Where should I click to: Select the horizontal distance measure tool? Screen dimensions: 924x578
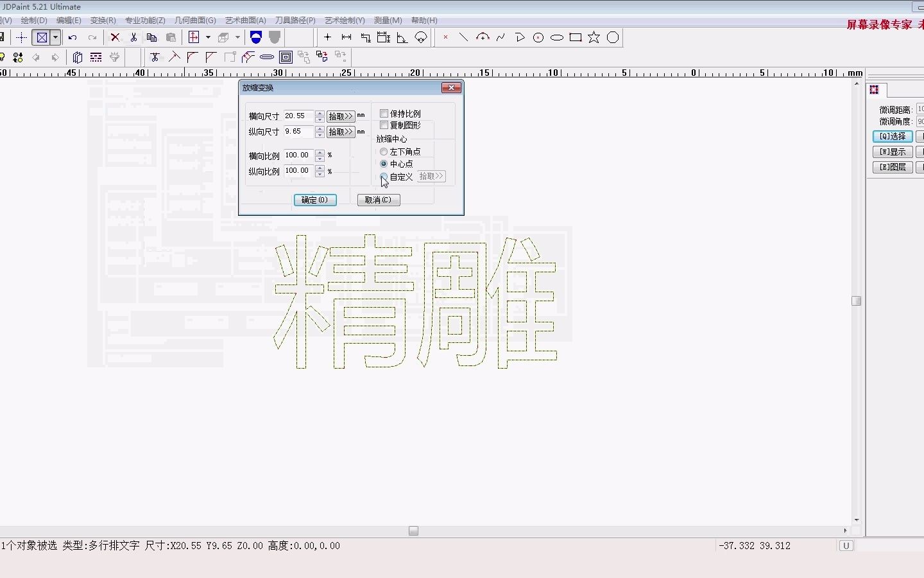coord(346,37)
